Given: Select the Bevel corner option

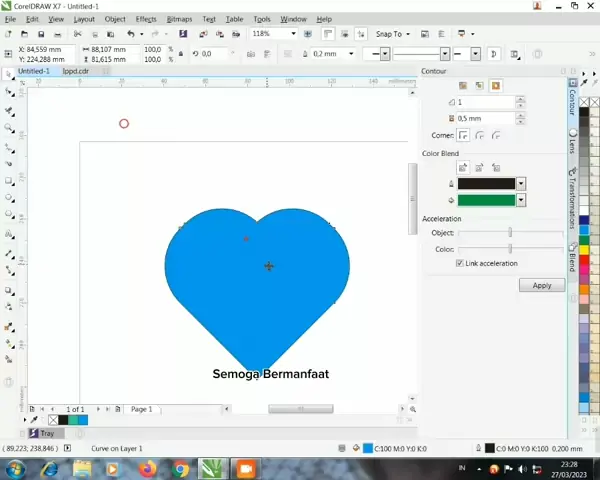Looking at the screenshot, I should [496, 135].
